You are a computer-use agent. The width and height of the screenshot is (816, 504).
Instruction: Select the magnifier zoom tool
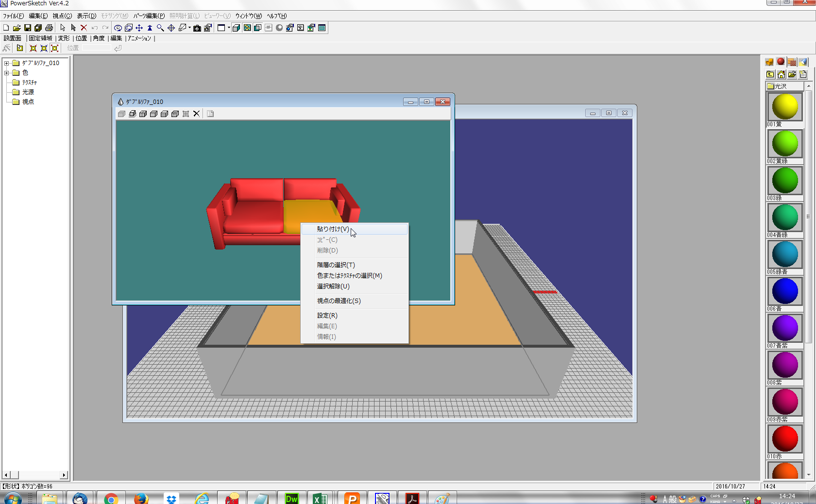click(x=160, y=28)
